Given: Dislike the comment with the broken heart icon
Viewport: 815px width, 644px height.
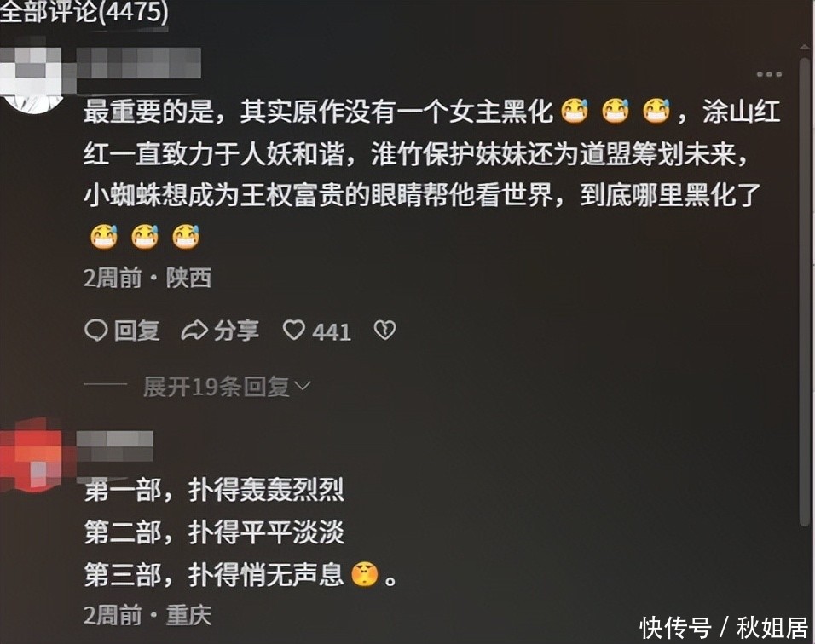Looking at the screenshot, I should 384,331.
